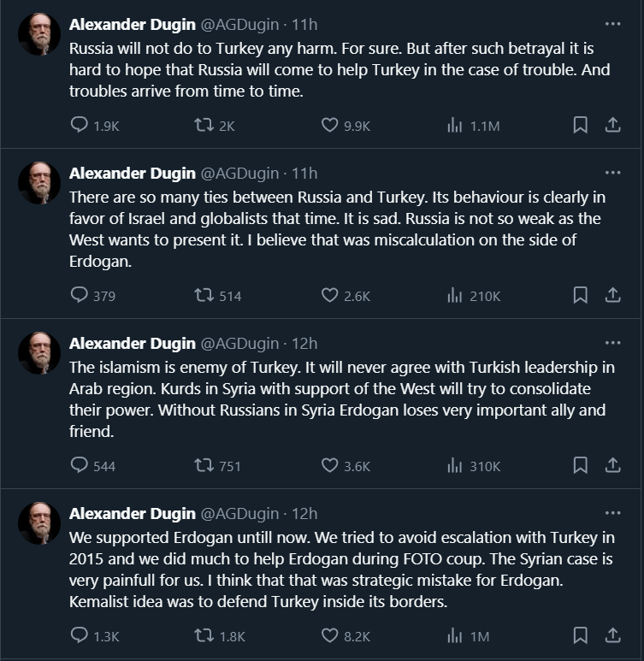
Task: Repost the tweet showing 514 reposts
Action: tap(204, 295)
